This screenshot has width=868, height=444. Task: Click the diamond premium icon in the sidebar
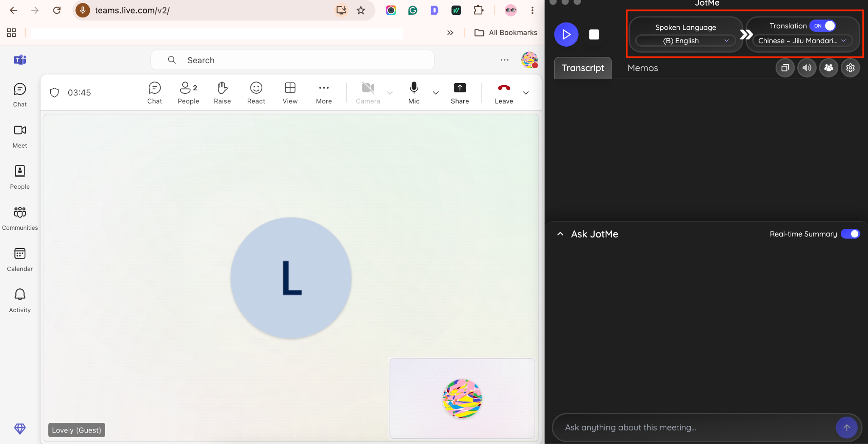[20, 429]
